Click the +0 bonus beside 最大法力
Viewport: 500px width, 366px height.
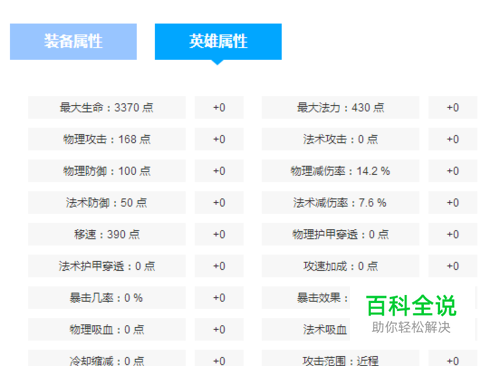(453, 107)
